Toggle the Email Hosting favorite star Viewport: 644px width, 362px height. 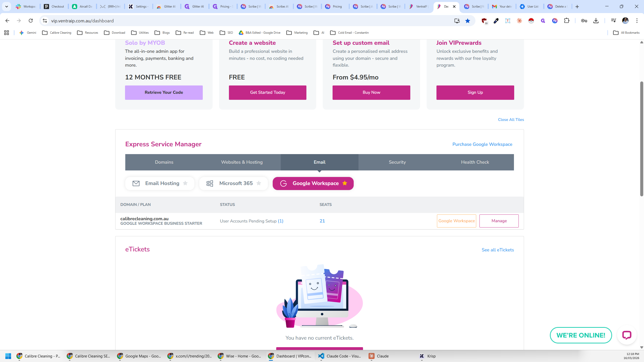click(x=185, y=183)
